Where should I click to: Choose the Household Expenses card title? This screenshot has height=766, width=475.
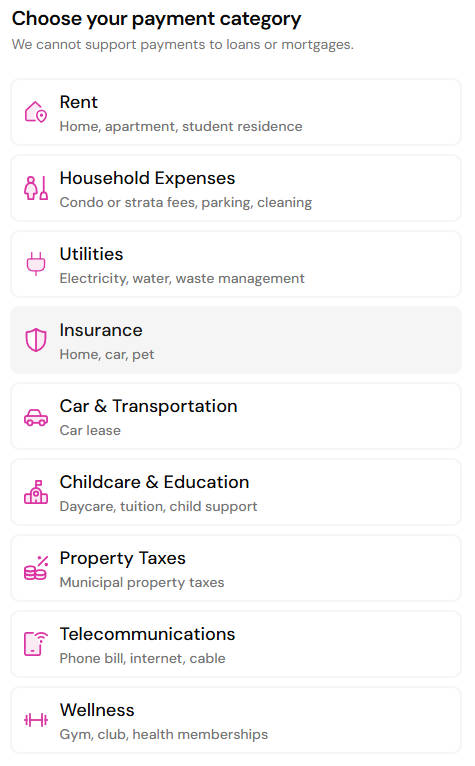147,178
